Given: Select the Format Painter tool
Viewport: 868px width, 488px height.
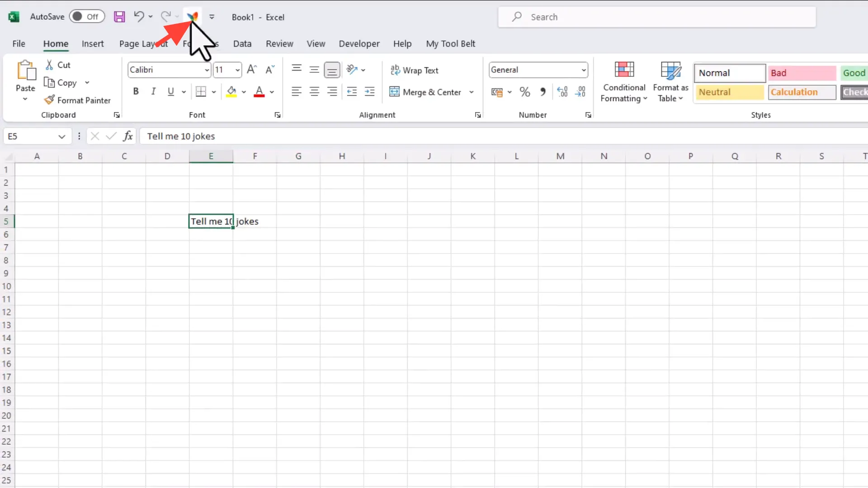Looking at the screenshot, I should [77, 100].
